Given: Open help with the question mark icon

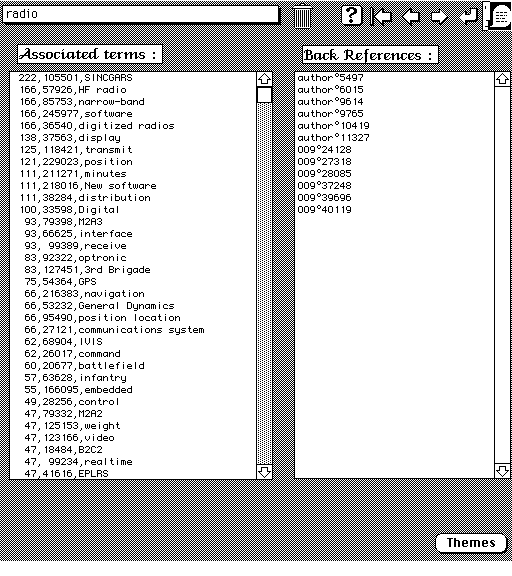Looking at the screenshot, I should coord(351,15).
